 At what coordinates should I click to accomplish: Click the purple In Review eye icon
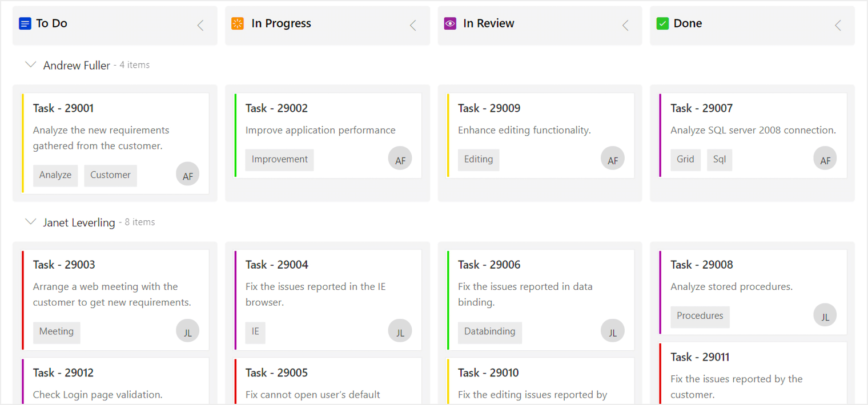(450, 23)
